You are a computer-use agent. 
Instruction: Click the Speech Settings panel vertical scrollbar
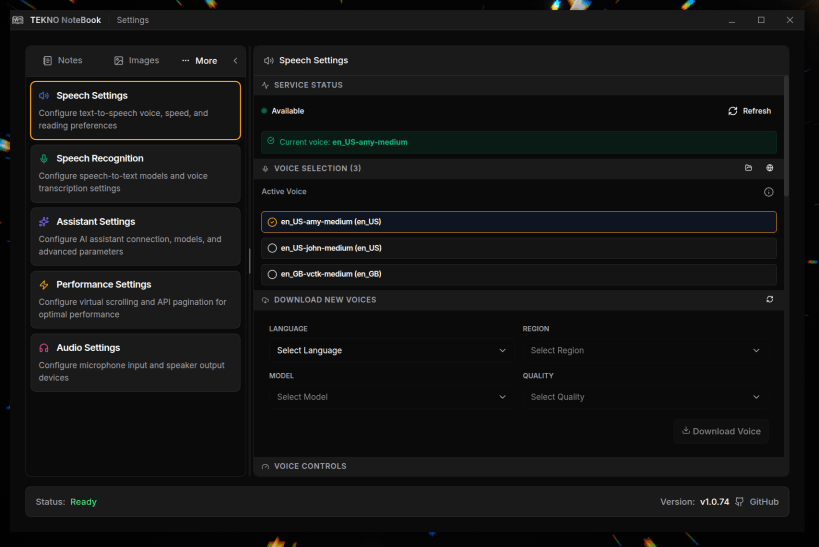point(786,137)
